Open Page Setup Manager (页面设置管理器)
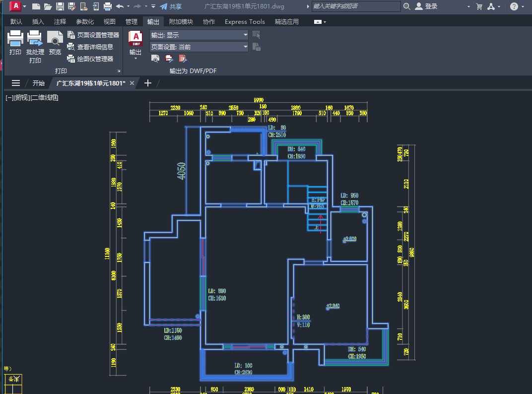The width and height of the screenshot is (532, 394). (93, 35)
